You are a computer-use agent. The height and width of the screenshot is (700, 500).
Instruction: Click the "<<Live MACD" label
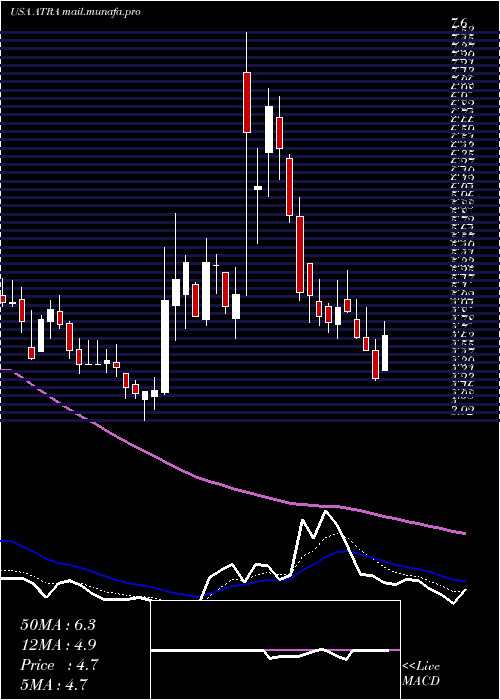pos(421,674)
